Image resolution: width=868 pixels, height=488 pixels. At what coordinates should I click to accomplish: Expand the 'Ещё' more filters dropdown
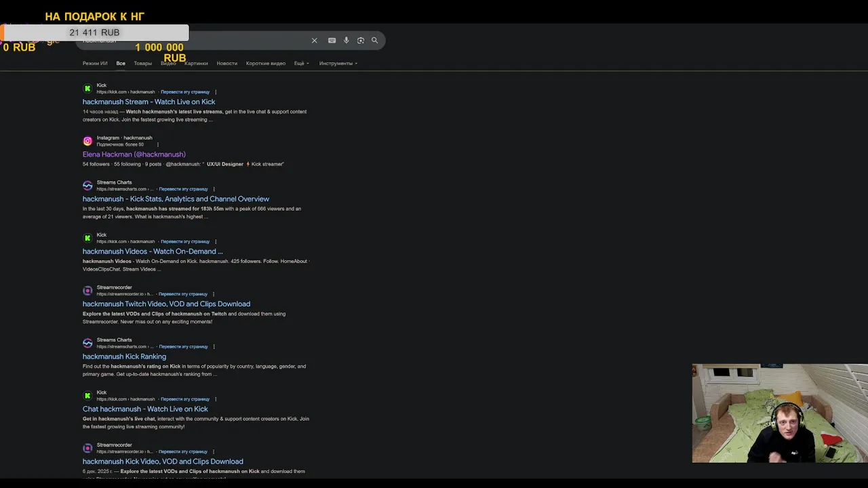pyautogui.click(x=301, y=64)
